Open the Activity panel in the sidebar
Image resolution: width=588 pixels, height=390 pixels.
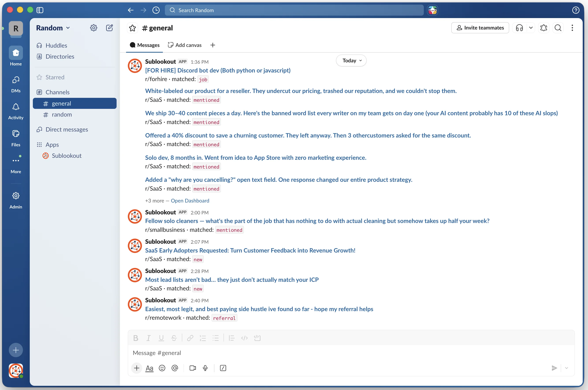click(x=15, y=110)
